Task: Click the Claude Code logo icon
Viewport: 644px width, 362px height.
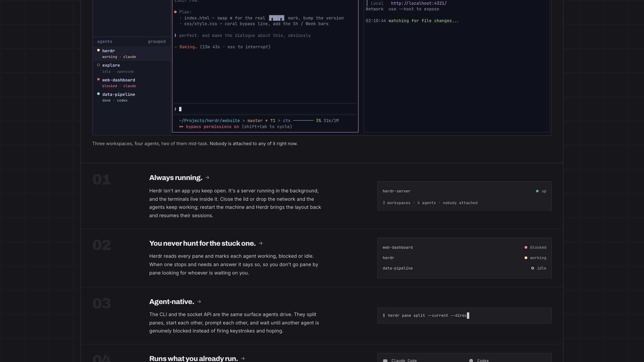Action: (x=385, y=360)
